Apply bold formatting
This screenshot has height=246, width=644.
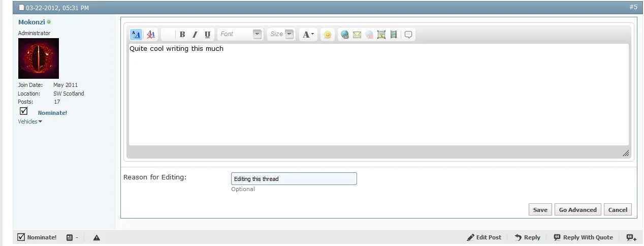pos(182,35)
